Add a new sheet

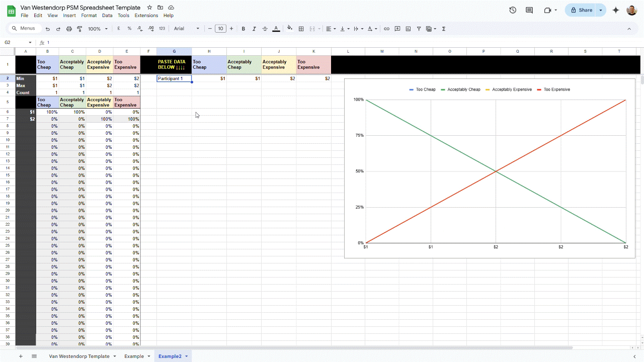[x=20, y=355]
